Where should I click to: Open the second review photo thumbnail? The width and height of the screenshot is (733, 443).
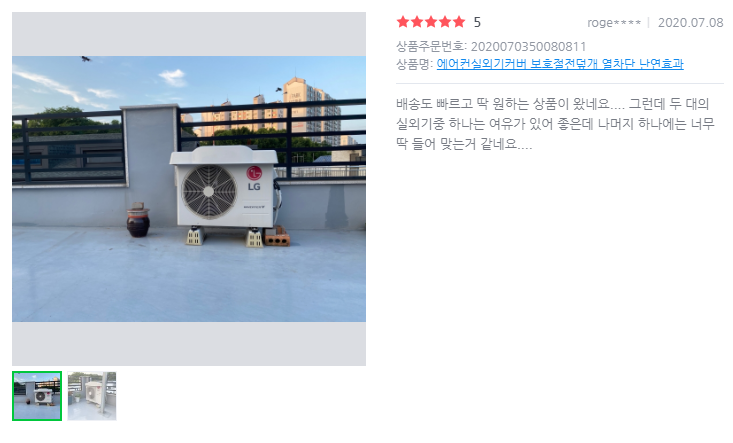pyautogui.click(x=92, y=396)
